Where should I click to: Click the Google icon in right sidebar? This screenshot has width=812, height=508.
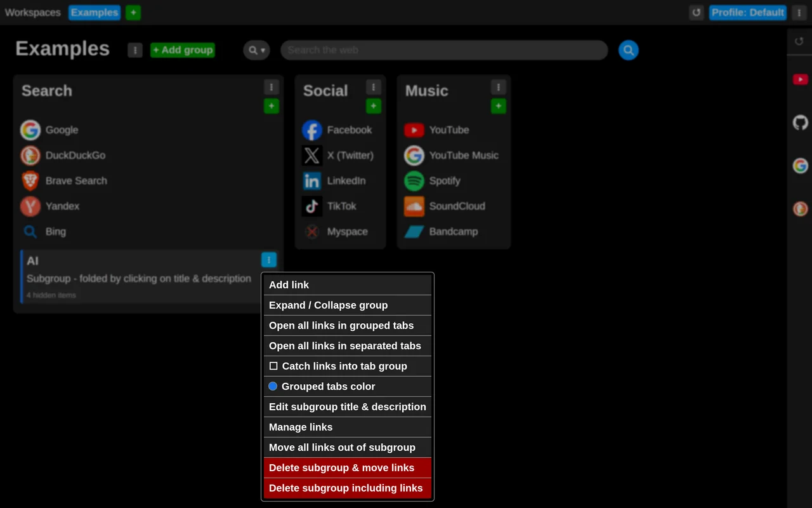point(800,166)
